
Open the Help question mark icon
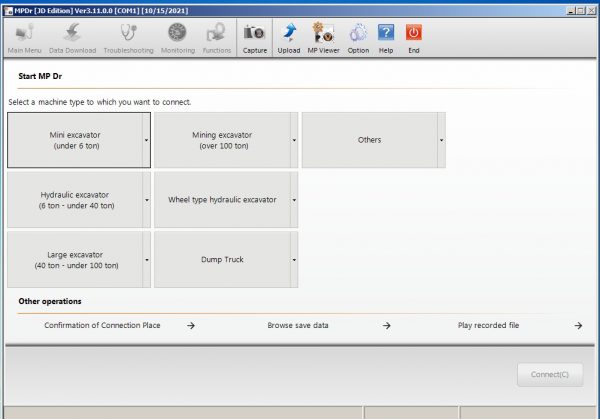pos(386,38)
